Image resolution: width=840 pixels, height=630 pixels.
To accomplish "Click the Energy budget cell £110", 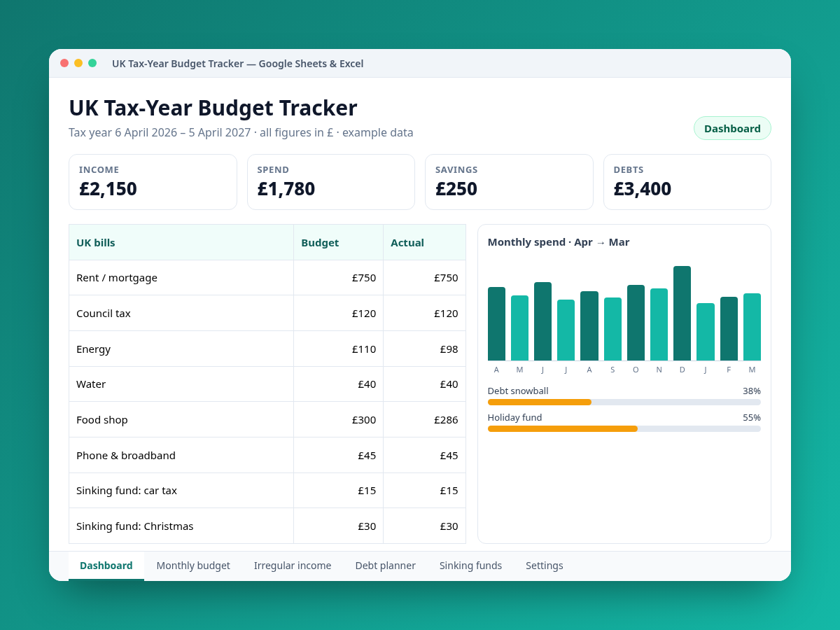I will (339, 349).
